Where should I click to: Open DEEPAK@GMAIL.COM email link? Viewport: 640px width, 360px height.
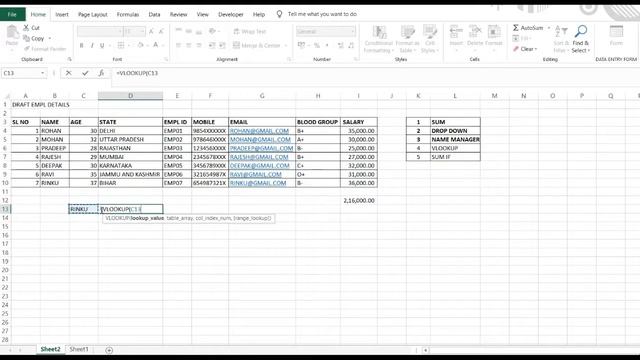click(x=260, y=166)
